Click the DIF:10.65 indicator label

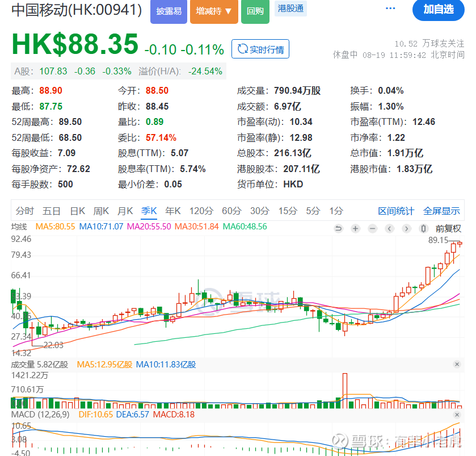tap(96, 415)
